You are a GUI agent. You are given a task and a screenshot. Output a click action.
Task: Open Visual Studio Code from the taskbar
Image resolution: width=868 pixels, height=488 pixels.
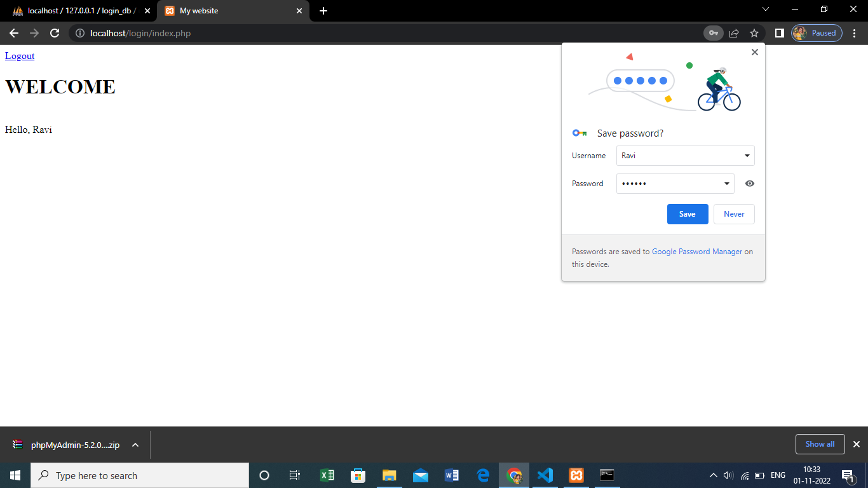545,475
